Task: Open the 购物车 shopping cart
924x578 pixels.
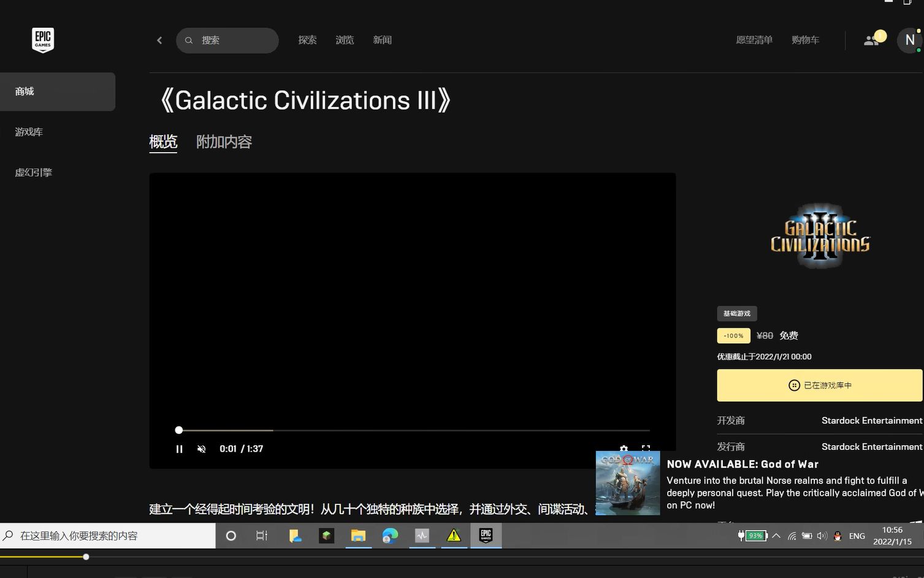Action: point(805,40)
